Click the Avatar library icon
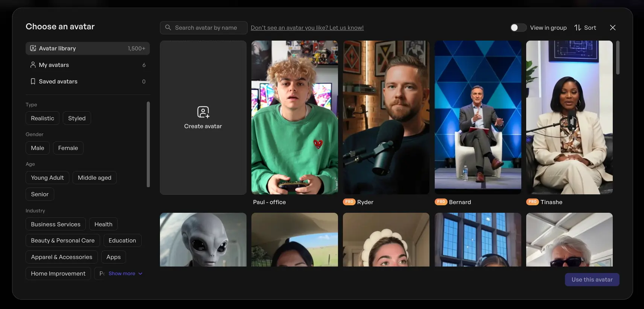The width and height of the screenshot is (644, 309). [33, 48]
